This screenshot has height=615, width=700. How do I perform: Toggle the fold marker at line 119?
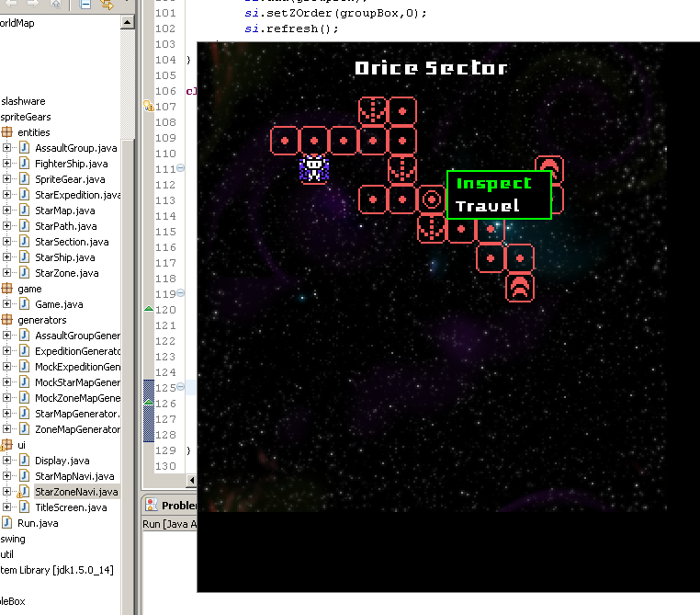click(x=180, y=294)
